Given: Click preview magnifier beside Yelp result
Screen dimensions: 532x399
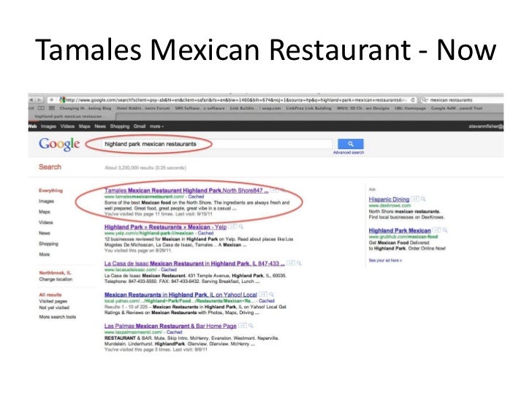Looking at the screenshot, I should coord(240,227).
